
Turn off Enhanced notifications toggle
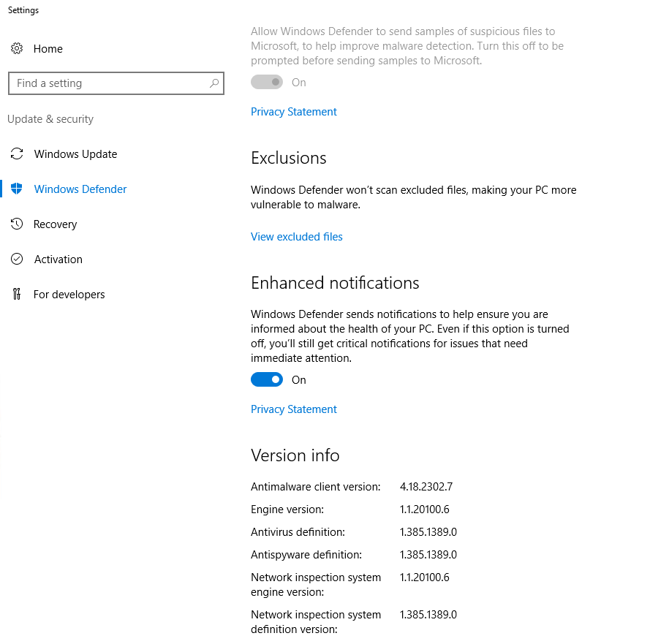tap(267, 379)
